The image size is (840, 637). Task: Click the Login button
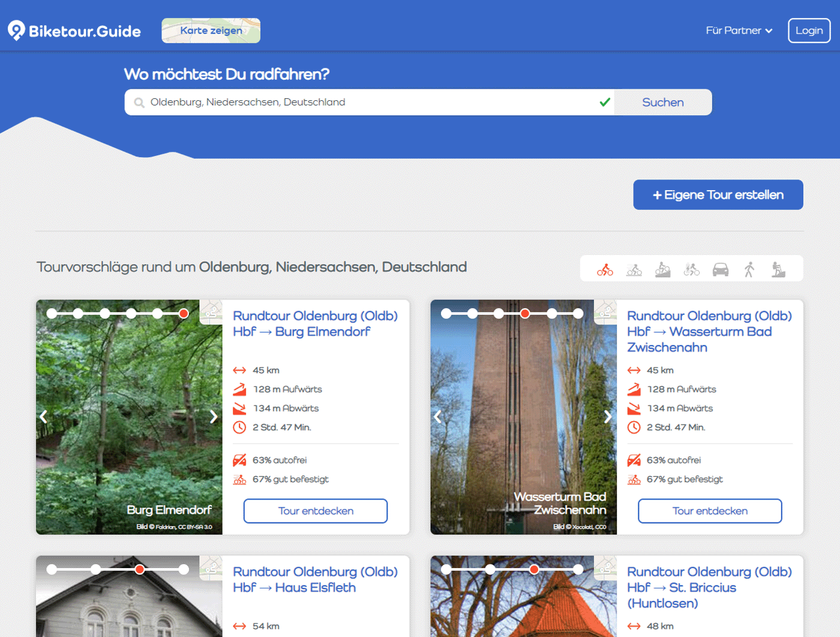point(809,31)
